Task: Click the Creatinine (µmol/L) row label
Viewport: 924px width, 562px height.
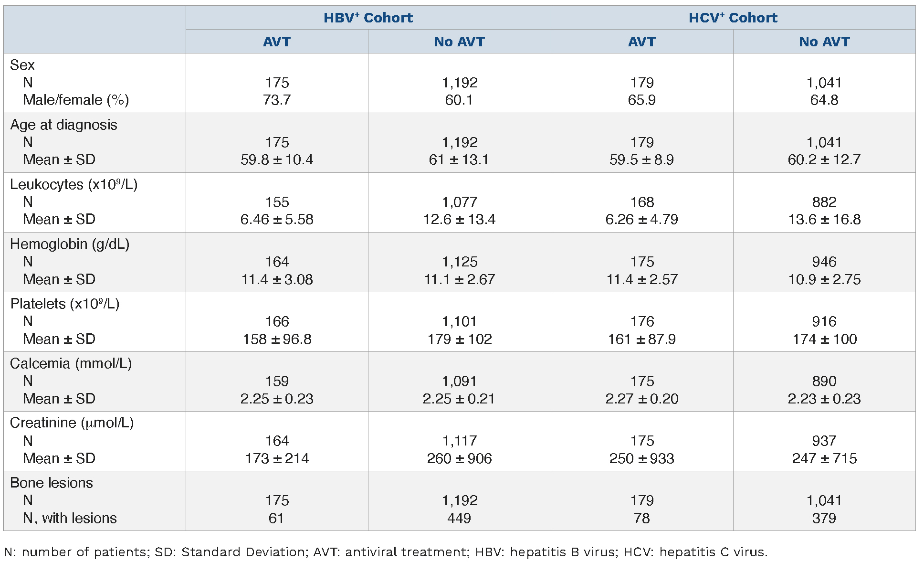Action: (72, 423)
